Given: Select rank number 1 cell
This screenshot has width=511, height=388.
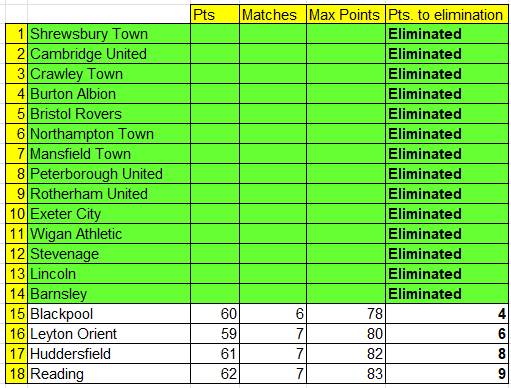Looking at the screenshot, I should click(x=17, y=34).
